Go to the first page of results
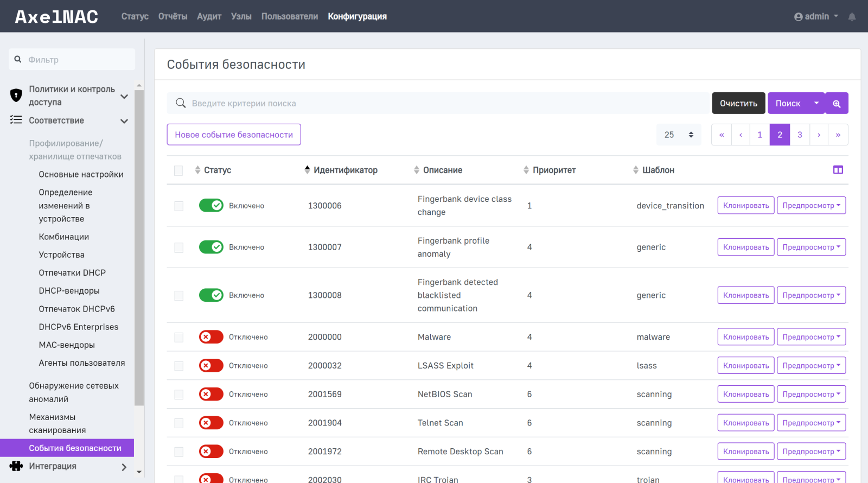Viewport: 868px width, 483px height. coord(721,135)
